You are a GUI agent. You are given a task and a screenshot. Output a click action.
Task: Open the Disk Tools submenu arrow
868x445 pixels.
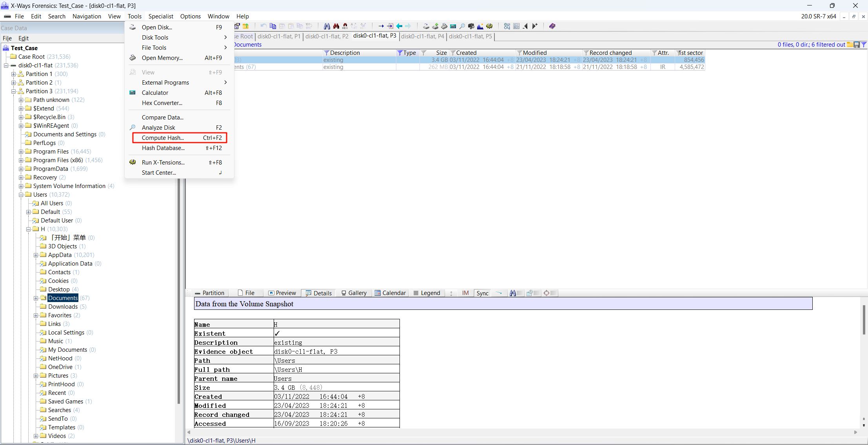225,37
